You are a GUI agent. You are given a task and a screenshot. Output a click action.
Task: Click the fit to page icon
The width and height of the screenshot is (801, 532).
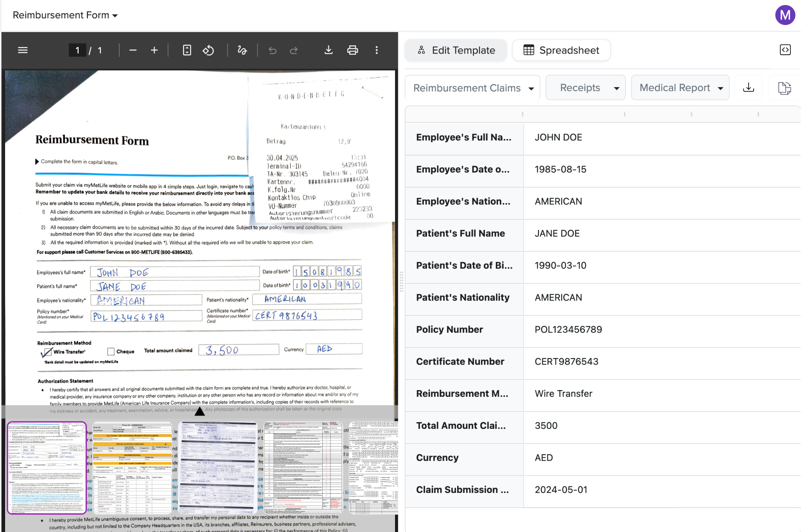pyautogui.click(x=187, y=50)
